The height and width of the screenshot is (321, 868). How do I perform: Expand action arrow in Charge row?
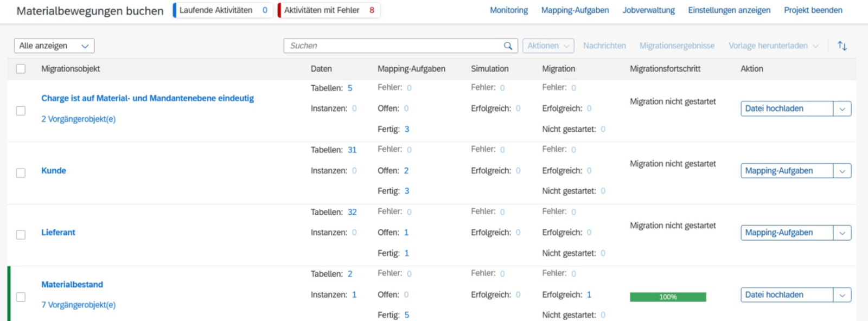[x=842, y=109]
